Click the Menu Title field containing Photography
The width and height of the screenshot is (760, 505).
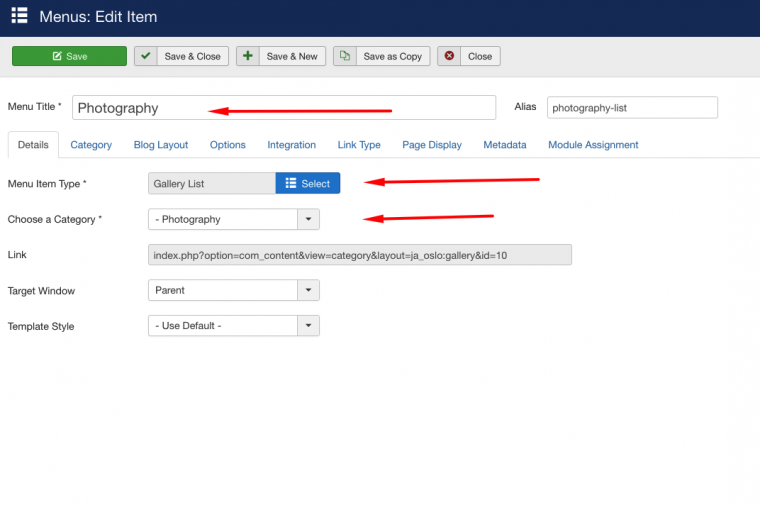click(283, 108)
